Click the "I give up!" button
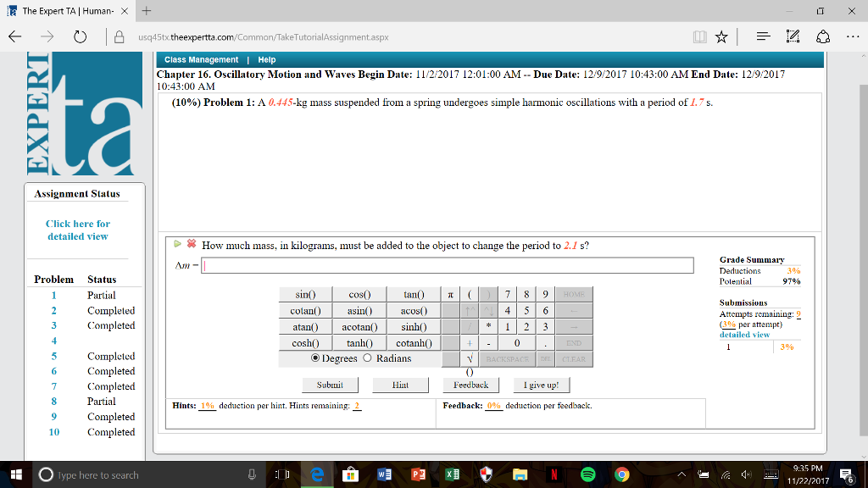 (542, 384)
